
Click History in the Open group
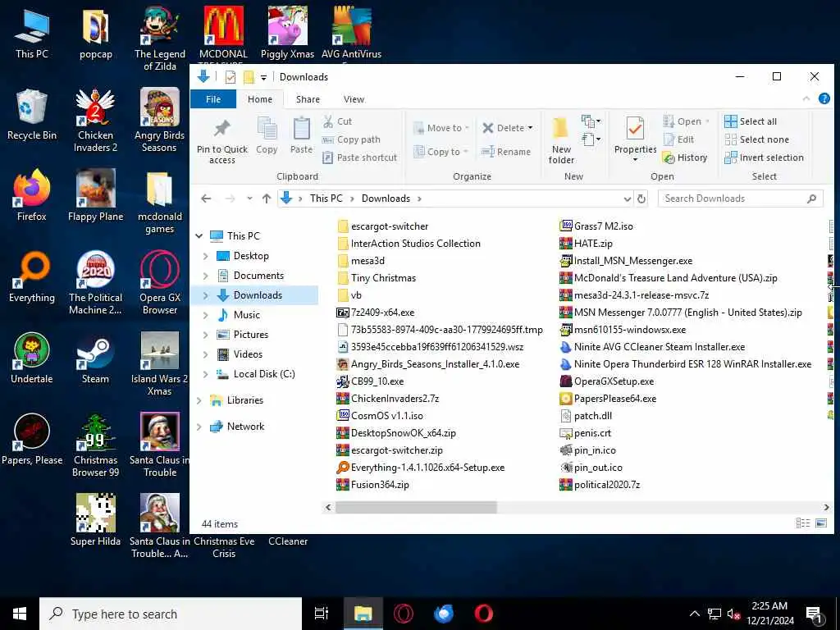click(685, 157)
